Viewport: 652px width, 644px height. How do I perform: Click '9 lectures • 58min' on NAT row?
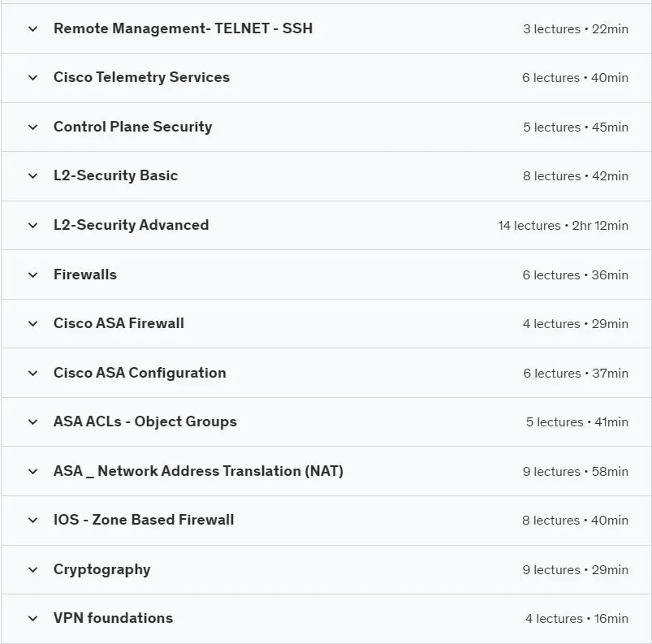pyautogui.click(x=576, y=471)
